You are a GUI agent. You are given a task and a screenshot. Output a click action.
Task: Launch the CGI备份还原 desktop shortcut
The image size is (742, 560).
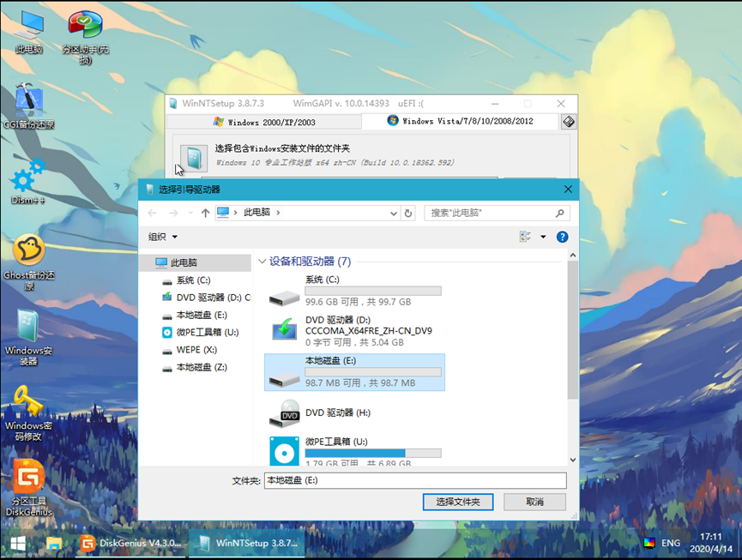pos(29,106)
